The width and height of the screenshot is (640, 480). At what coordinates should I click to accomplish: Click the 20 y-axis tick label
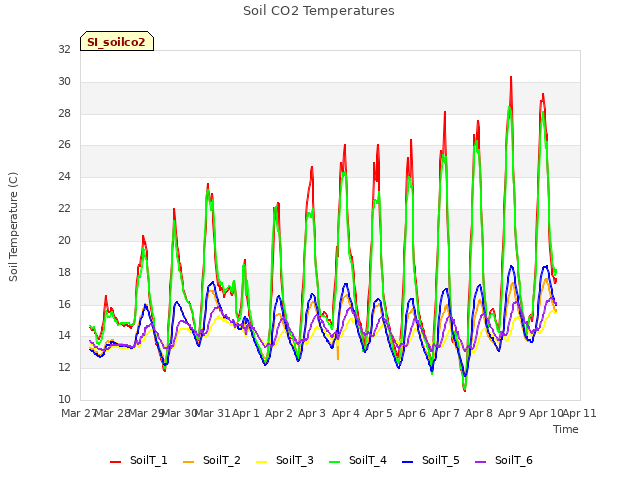64,240
